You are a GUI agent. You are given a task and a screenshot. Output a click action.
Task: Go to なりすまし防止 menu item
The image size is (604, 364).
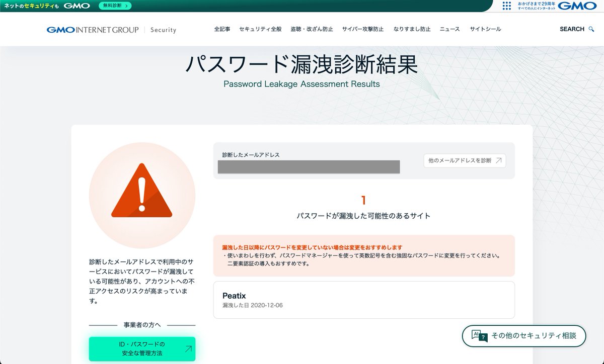click(412, 29)
